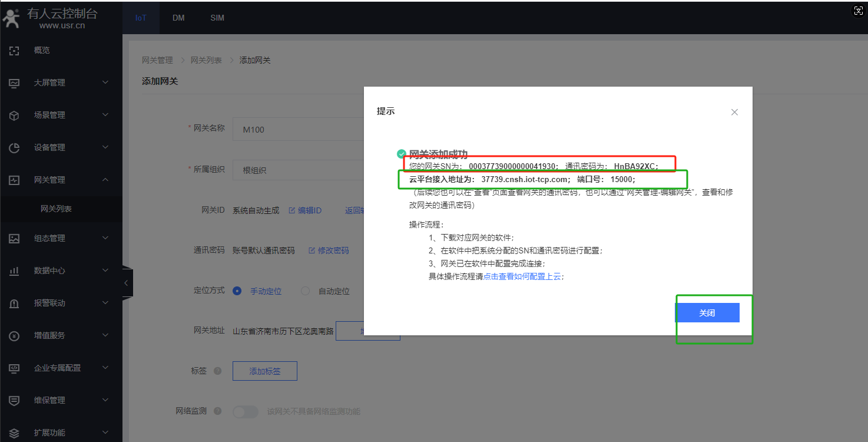Switch to the SIM top tab
Image resolution: width=868 pixels, height=442 pixels.
point(217,18)
